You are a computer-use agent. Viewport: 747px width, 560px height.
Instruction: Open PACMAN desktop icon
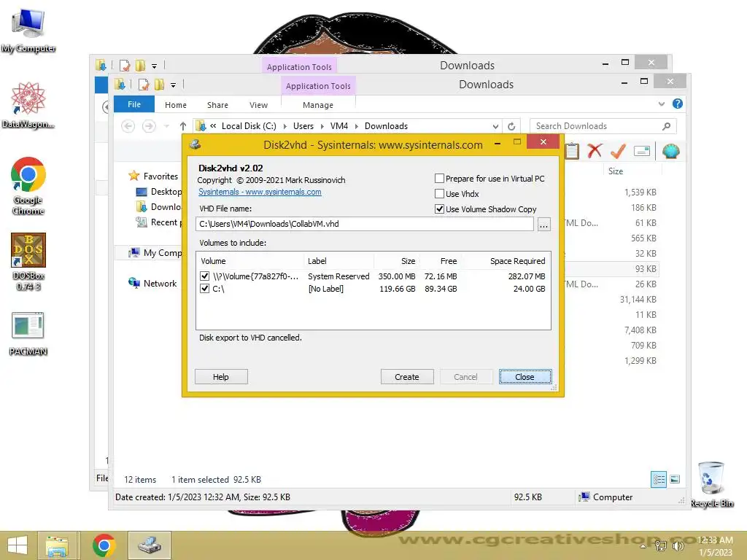(28, 333)
